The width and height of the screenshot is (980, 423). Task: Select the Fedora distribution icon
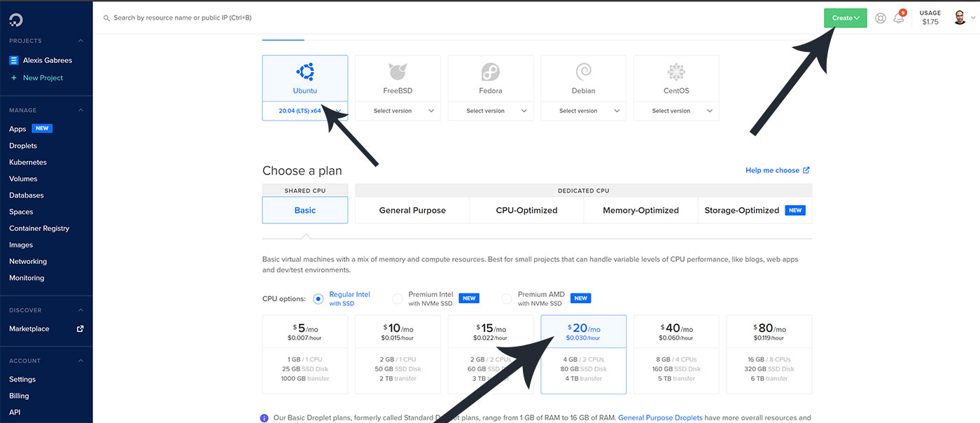coord(490,71)
